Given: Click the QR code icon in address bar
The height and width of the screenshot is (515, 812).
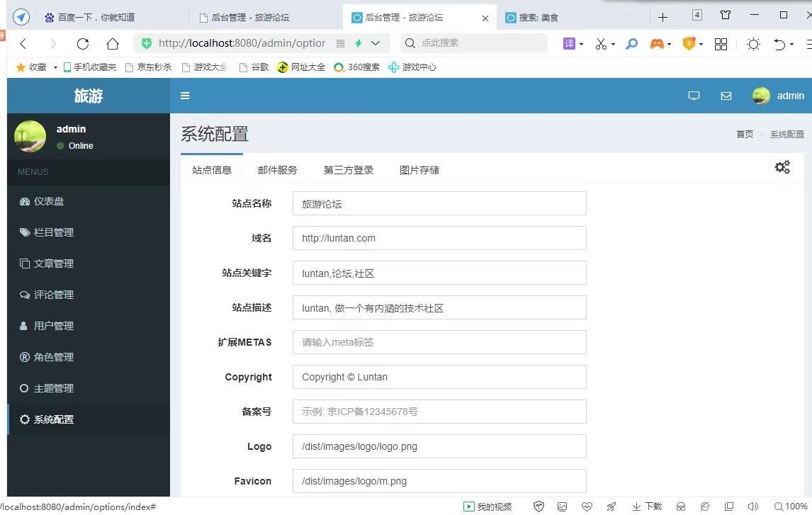Looking at the screenshot, I should click(340, 43).
